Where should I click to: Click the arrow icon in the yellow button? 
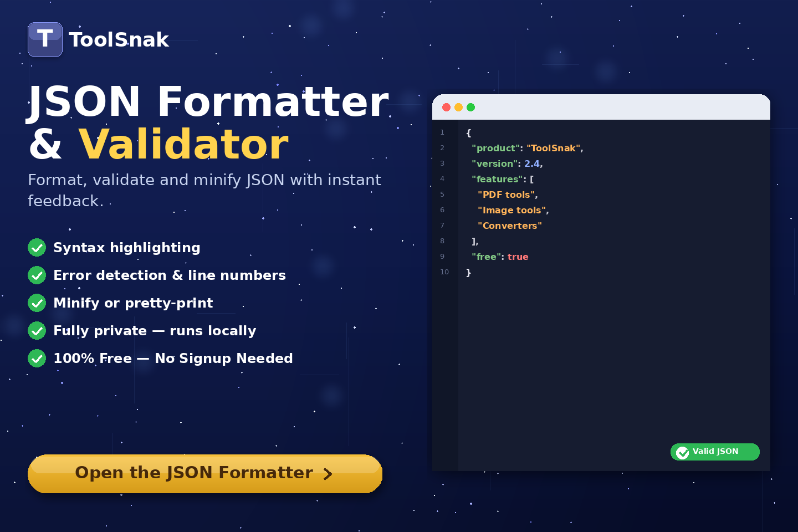[x=328, y=474]
